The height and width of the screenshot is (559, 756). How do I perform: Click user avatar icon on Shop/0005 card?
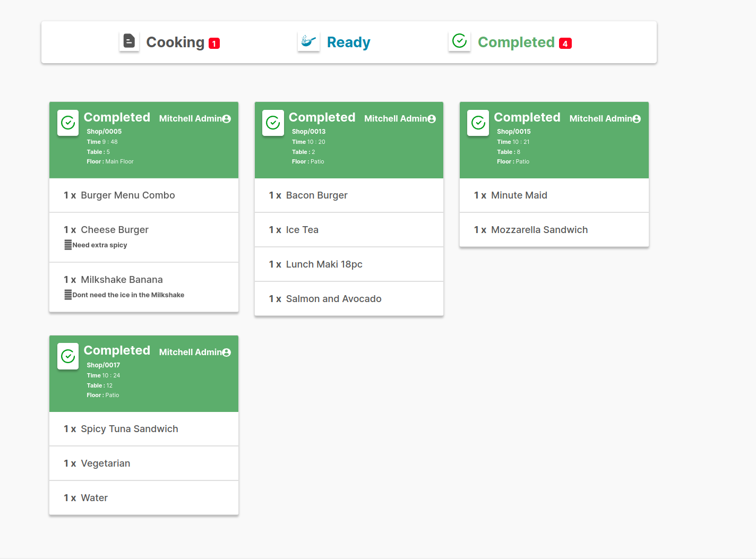pyautogui.click(x=227, y=119)
